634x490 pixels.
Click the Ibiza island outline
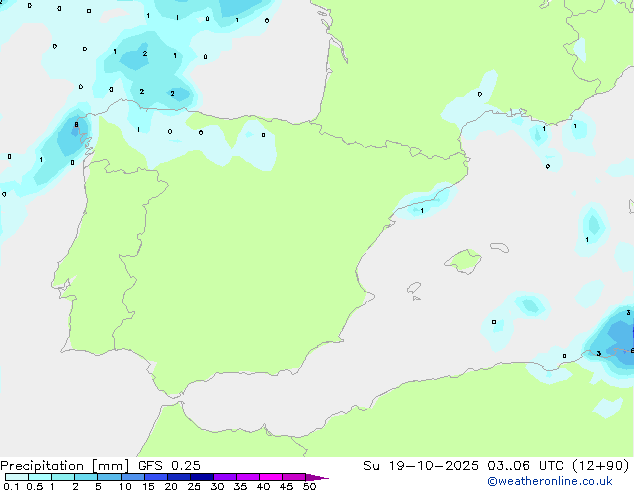click(414, 288)
